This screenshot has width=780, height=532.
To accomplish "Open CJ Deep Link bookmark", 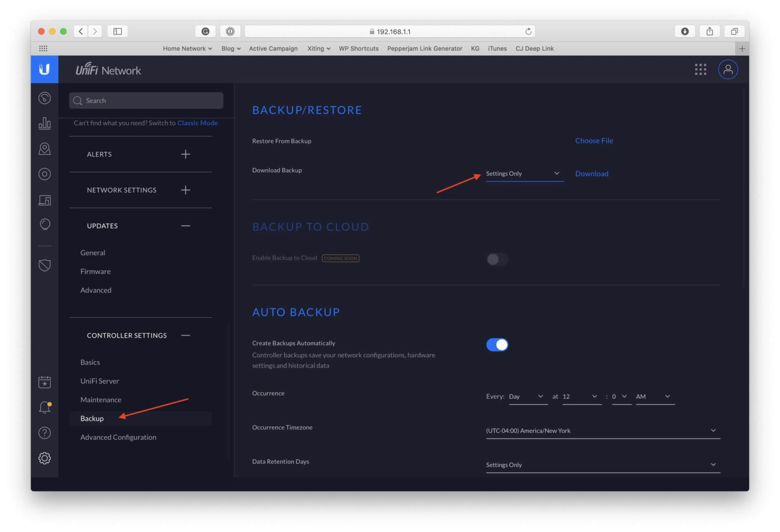I will coord(535,48).
